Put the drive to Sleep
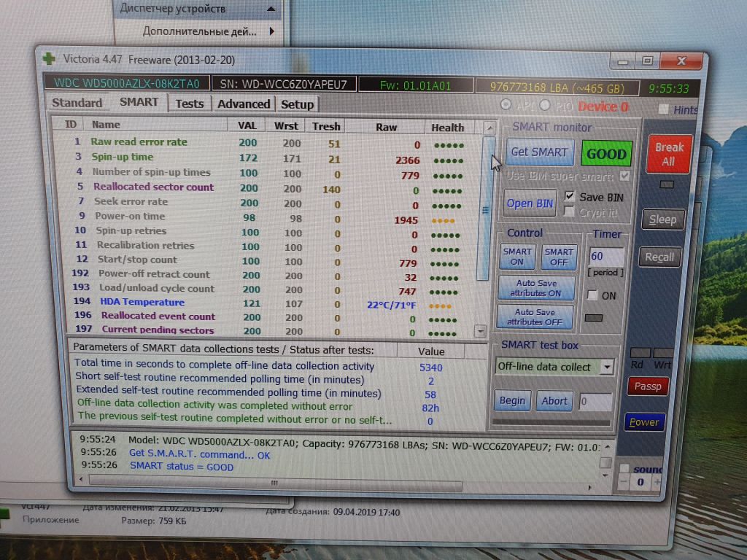 point(662,219)
